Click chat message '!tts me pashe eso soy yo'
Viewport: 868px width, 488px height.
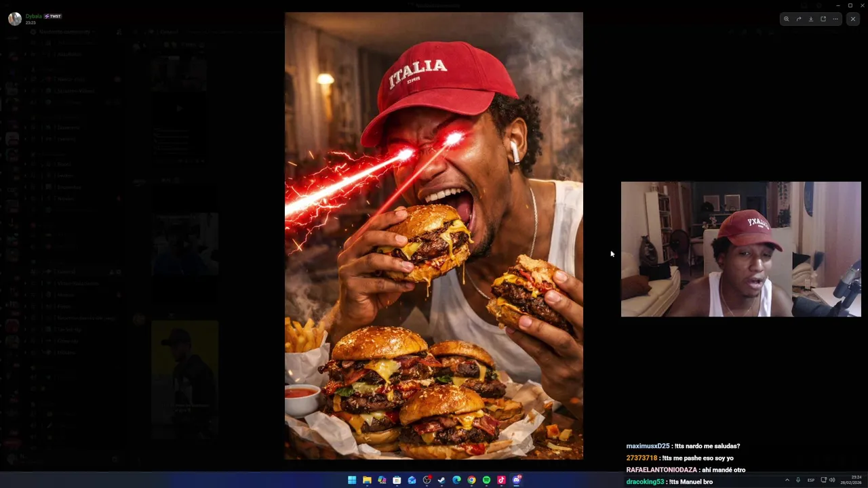[x=698, y=458]
